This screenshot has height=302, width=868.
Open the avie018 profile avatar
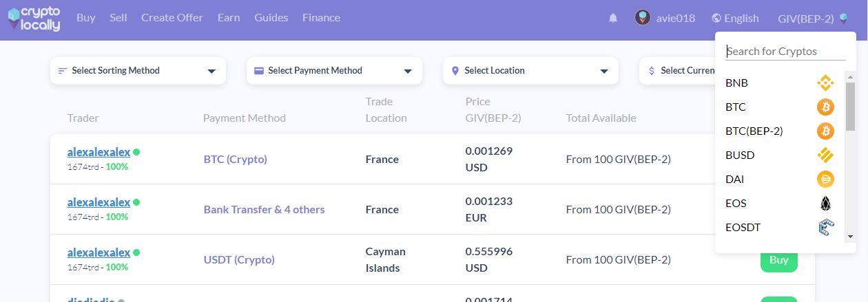(643, 18)
